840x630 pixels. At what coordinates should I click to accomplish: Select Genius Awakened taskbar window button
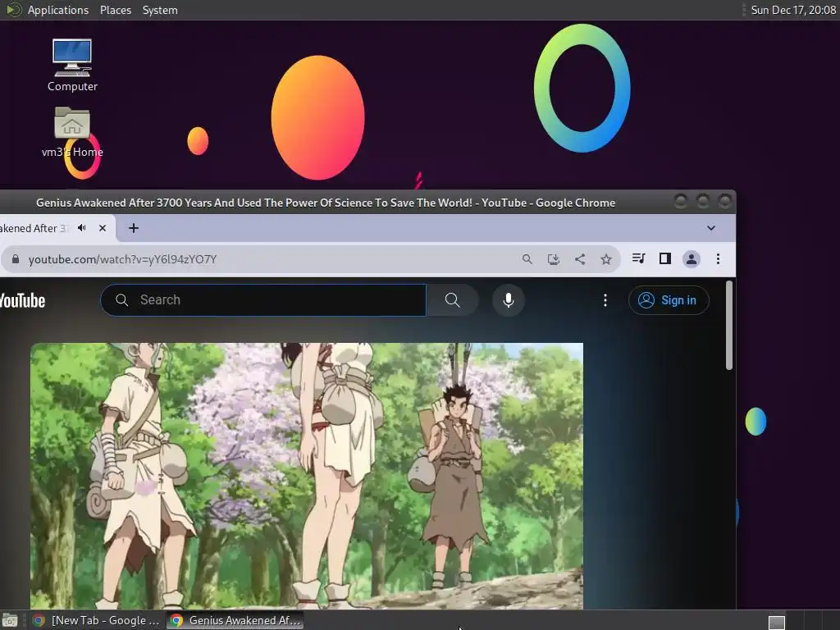[235, 620]
